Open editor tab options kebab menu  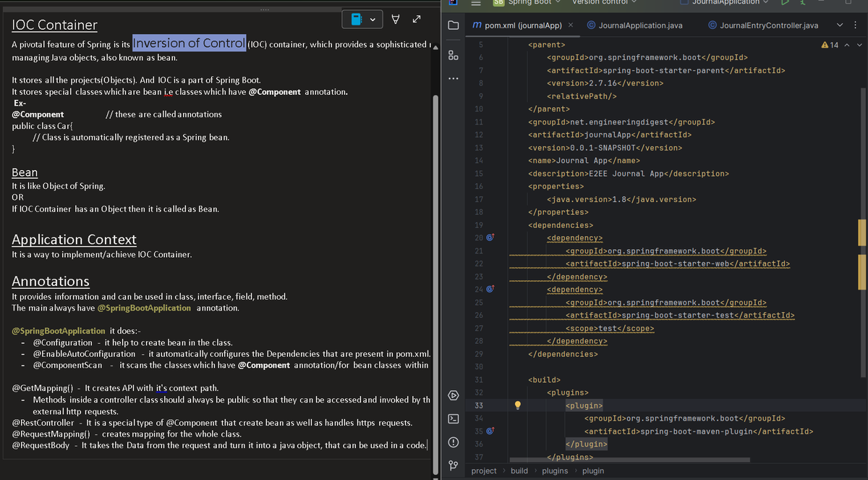855,25
